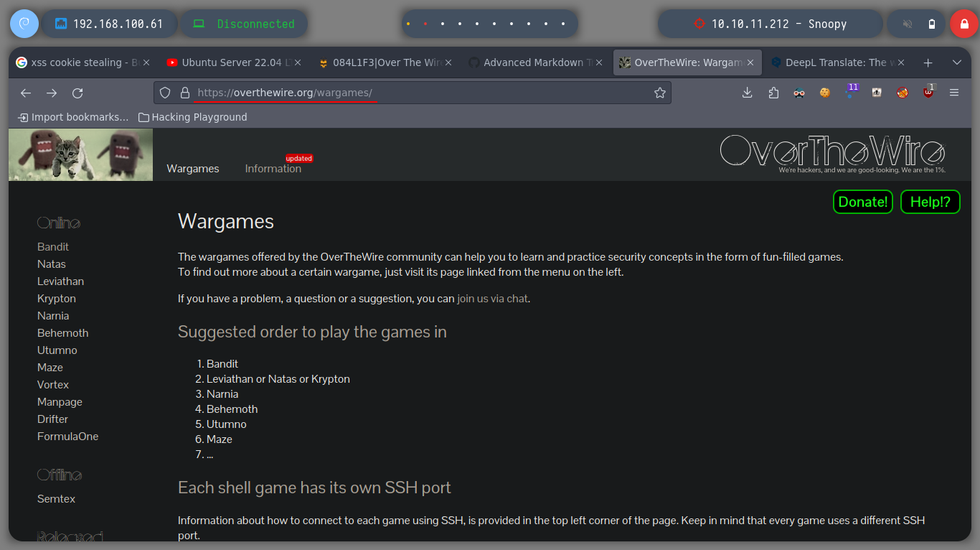980x550 pixels.
Task: Open the uBlock Origin shield icon
Action: [x=928, y=92]
